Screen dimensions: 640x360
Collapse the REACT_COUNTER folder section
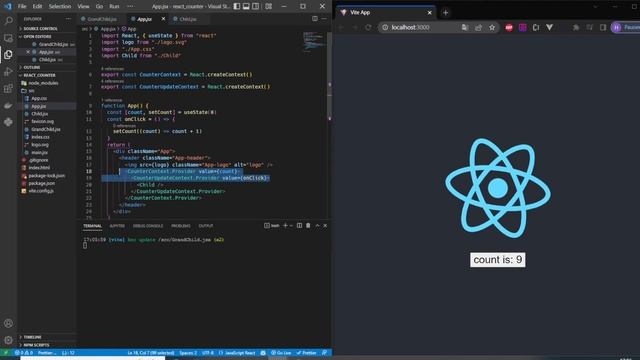click(x=39, y=75)
